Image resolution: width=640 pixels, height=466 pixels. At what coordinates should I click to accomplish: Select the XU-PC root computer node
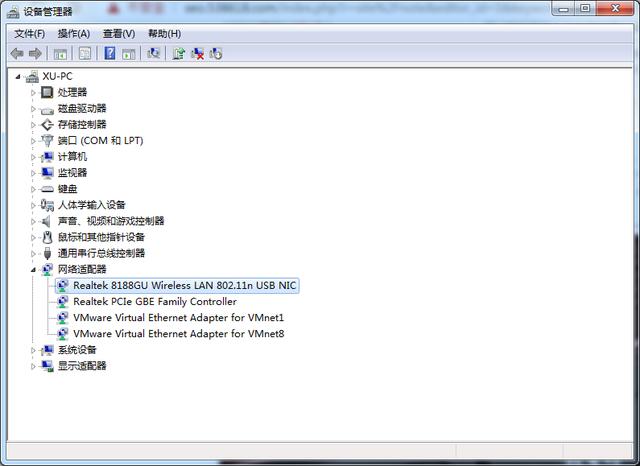[x=57, y=76]
